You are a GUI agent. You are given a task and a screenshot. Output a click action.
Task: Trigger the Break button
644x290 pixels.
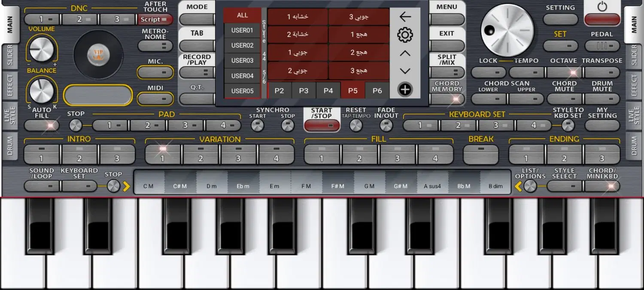tap(481, 154)
